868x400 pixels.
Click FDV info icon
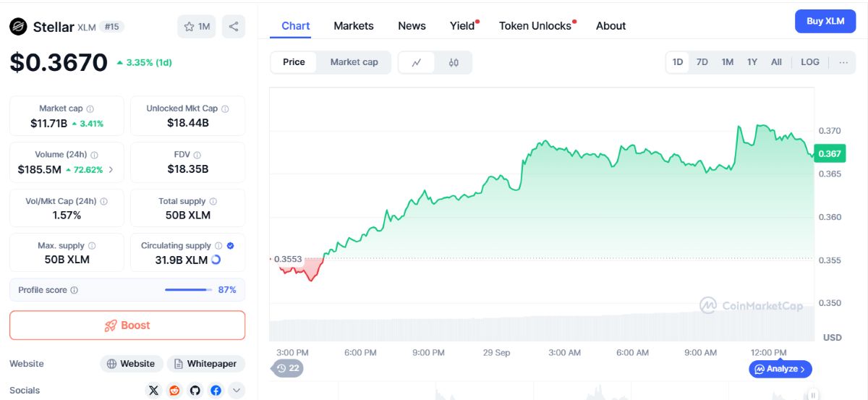click(x=197, y=155)
